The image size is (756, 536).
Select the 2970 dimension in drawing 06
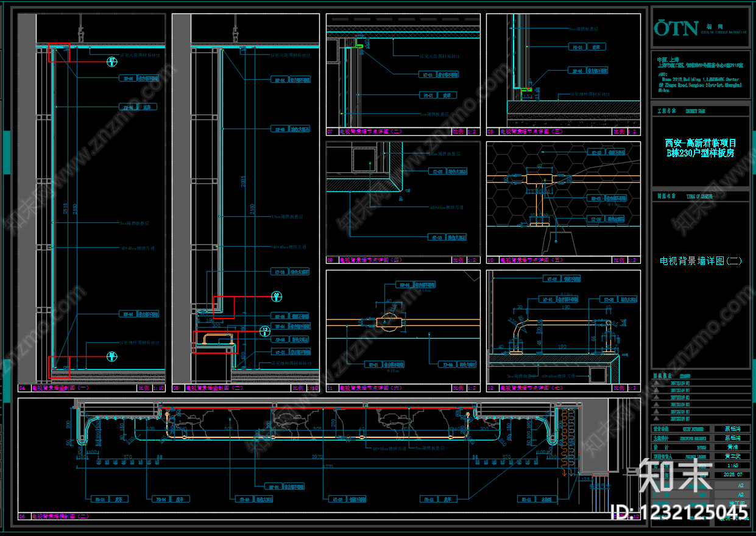[316, 456]
